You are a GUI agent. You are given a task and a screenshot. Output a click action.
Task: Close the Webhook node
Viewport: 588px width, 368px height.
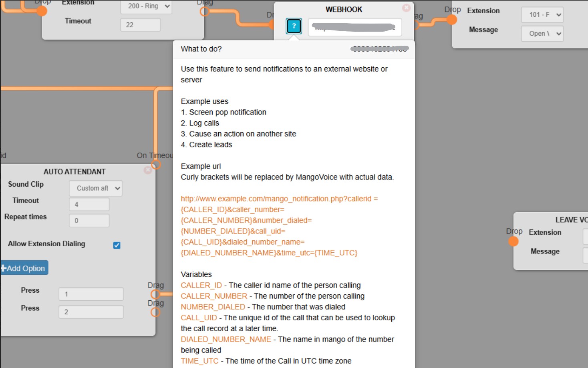(406, 8)
